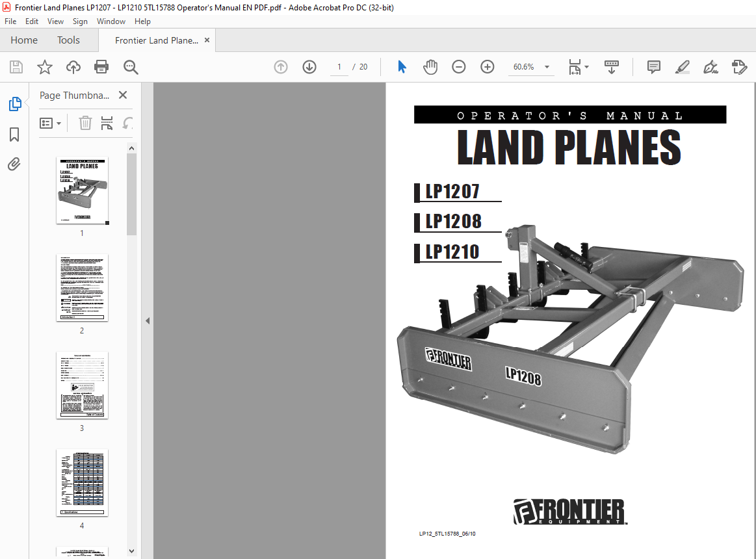The image size is (756, 559).
Task: Open the Help menu
Action: pyautogui.click(x=142, y=21)
